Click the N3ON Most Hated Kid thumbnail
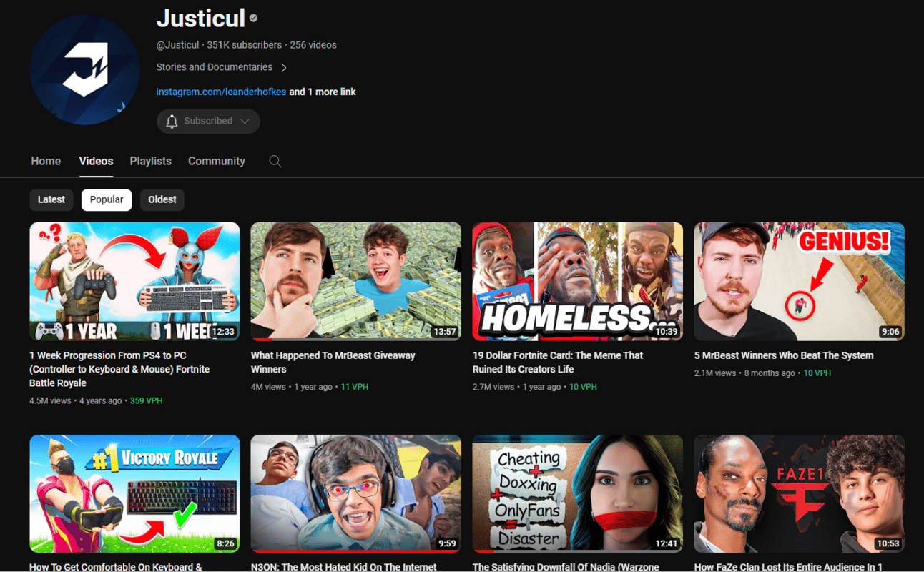 tap(356, 493)
